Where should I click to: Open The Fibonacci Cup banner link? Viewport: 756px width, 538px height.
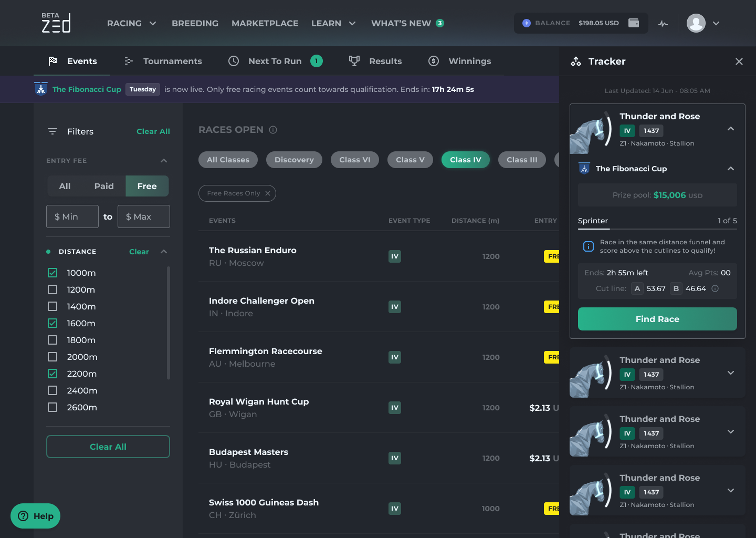point(87,89)
